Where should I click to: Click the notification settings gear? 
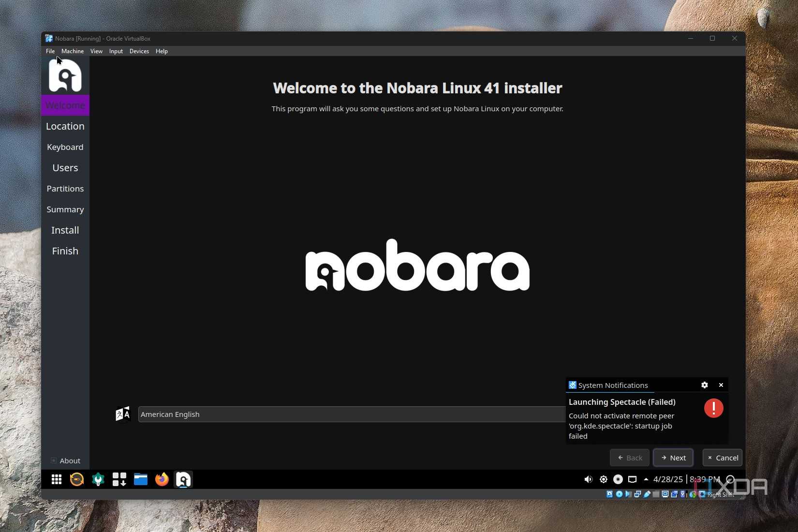coord(705,385)
